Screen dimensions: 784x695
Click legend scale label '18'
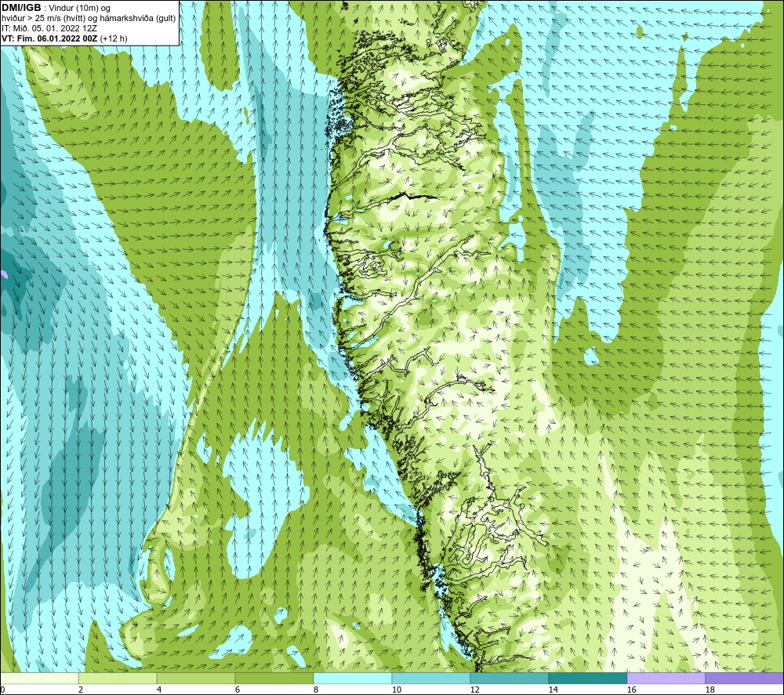point(710,690)
